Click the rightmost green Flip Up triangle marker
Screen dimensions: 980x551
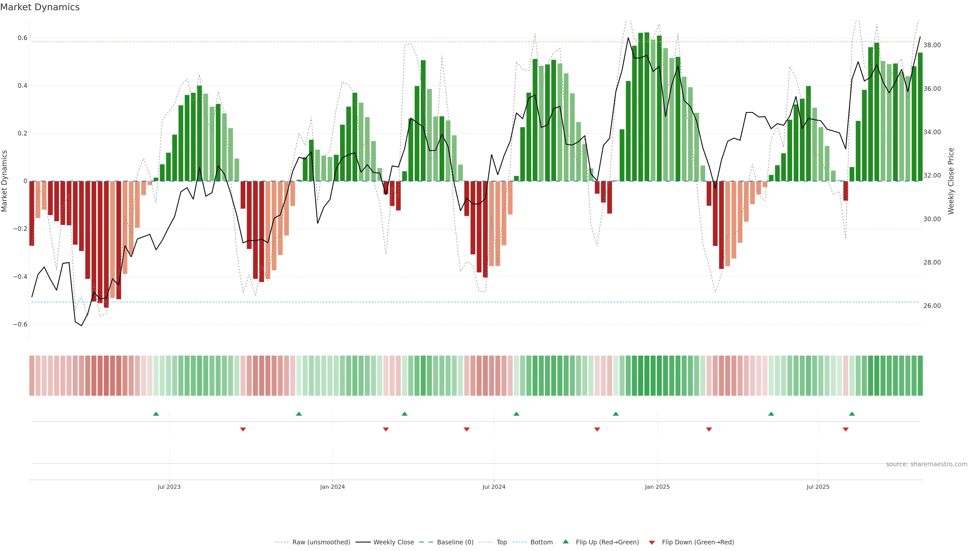coord(852,414)
